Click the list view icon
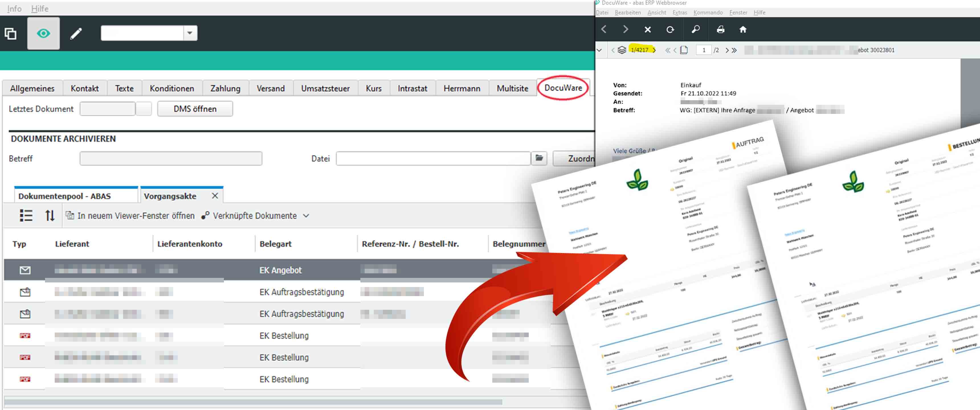The height and width of the screenshot is (410, 980). click(x=26, y=216)
